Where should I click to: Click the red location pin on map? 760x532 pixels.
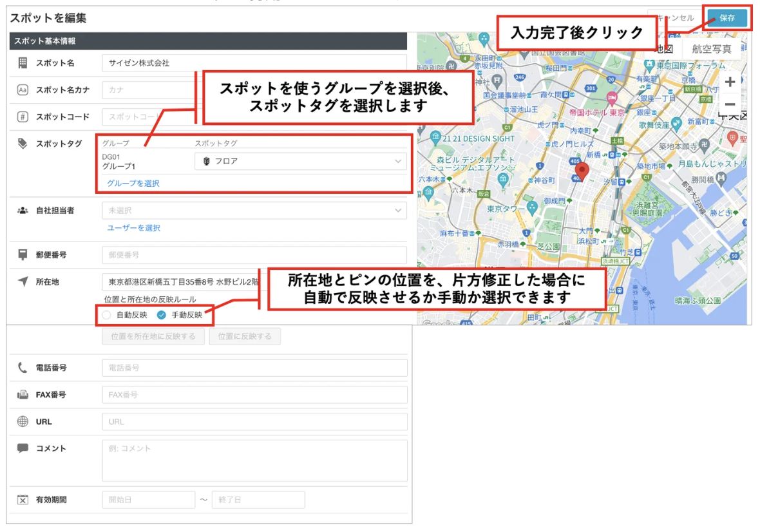(582, 171)
